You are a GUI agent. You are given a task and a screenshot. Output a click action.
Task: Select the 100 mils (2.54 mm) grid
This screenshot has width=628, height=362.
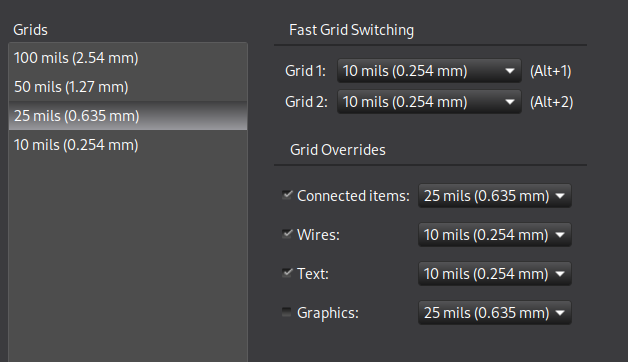point(128,58)
